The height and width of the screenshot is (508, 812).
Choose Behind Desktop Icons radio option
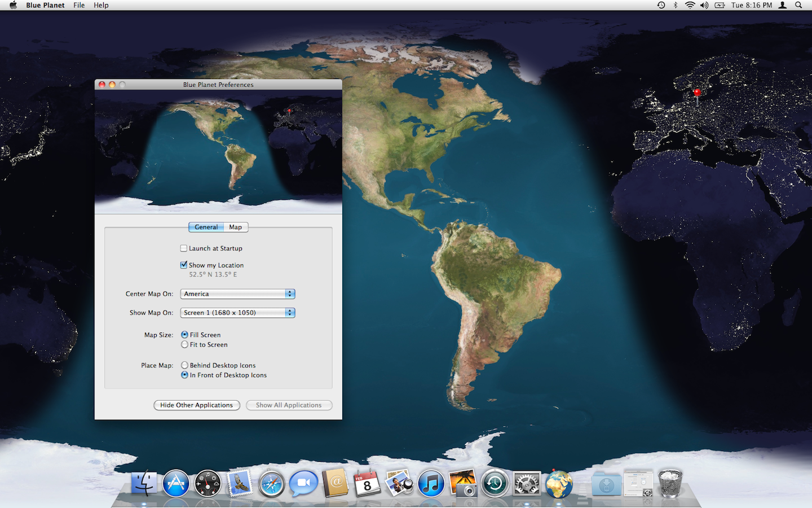[x=185, y=366]
